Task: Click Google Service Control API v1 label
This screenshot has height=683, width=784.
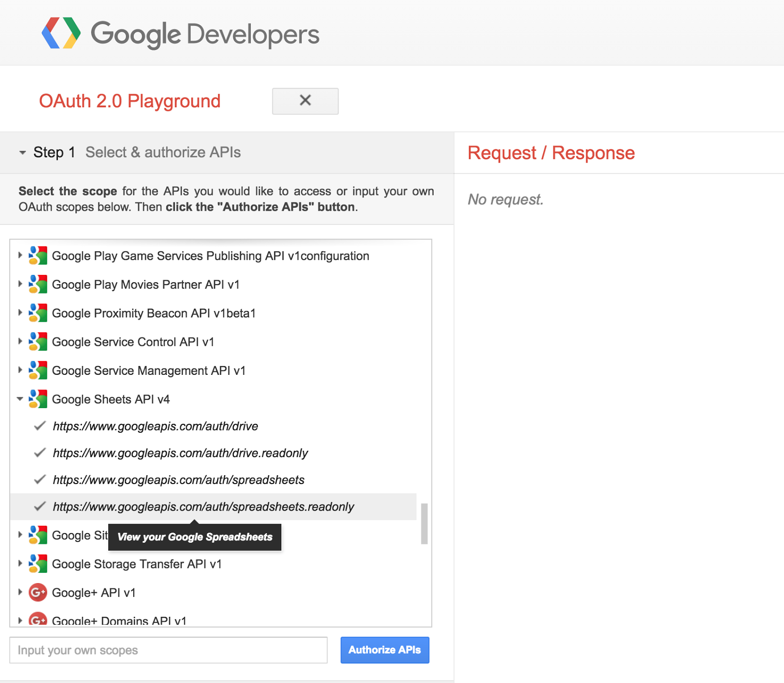Action: tap(133, 342)
